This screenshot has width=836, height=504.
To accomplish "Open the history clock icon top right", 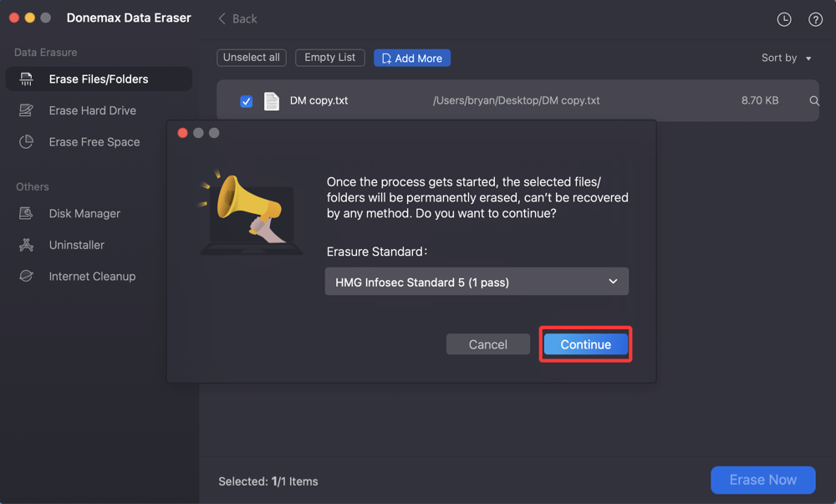I will pos(784,18).
